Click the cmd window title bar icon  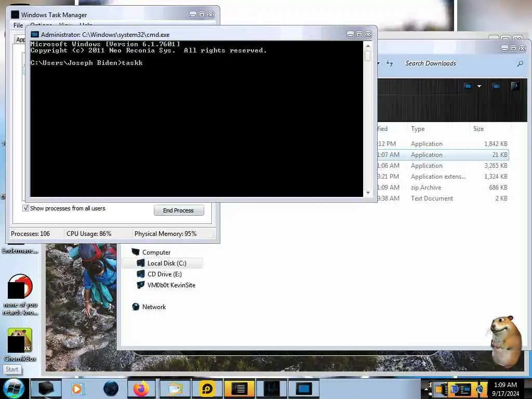click(35, 35)
